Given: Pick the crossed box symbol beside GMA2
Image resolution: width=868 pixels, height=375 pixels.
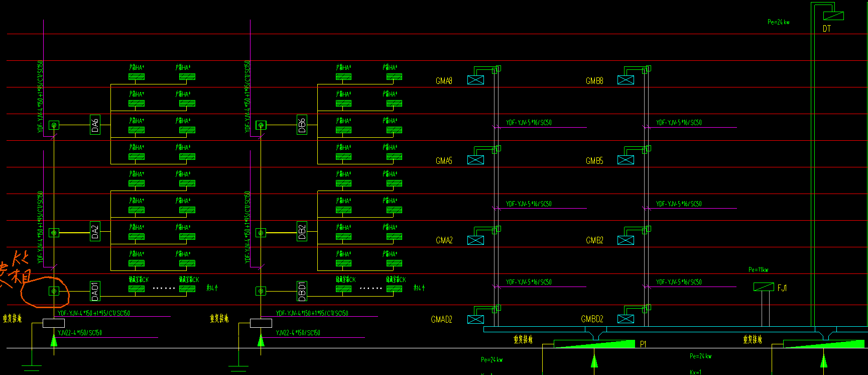Looking at the screenshot, I should 475,240.
